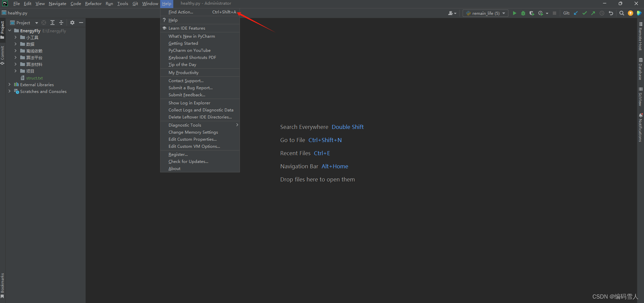
Task: Expand the 算法平台 folder
Action: coord(15,58)
